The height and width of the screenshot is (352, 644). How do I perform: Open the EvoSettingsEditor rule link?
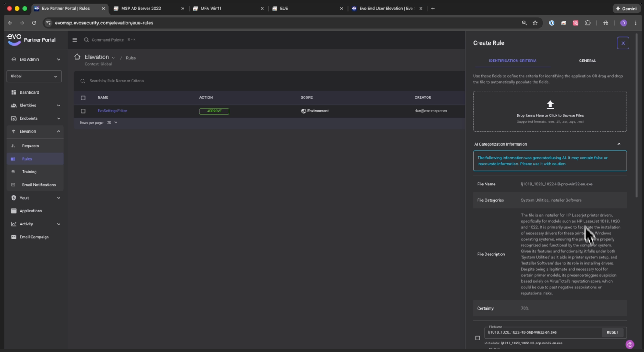[x=112, y=111]
